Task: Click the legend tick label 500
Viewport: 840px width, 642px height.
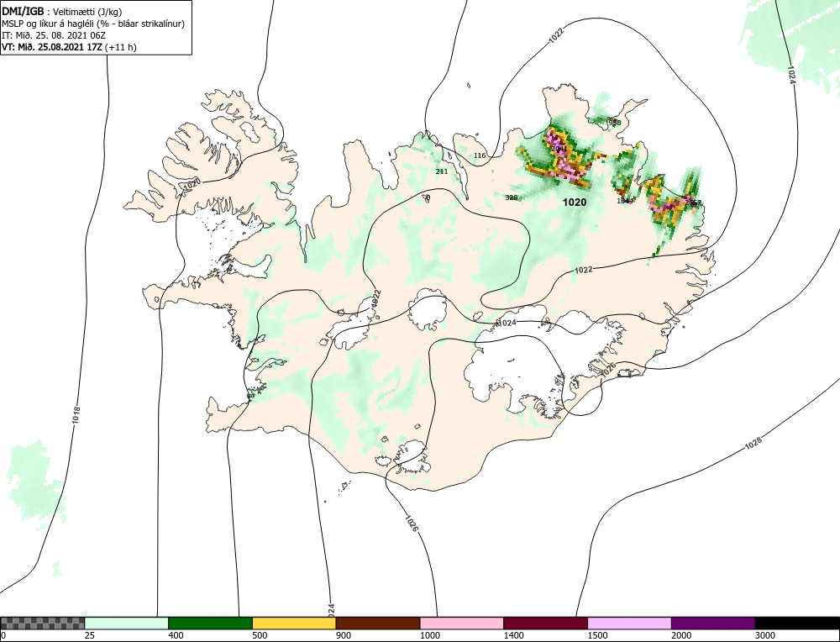Action: coord(260,635)
